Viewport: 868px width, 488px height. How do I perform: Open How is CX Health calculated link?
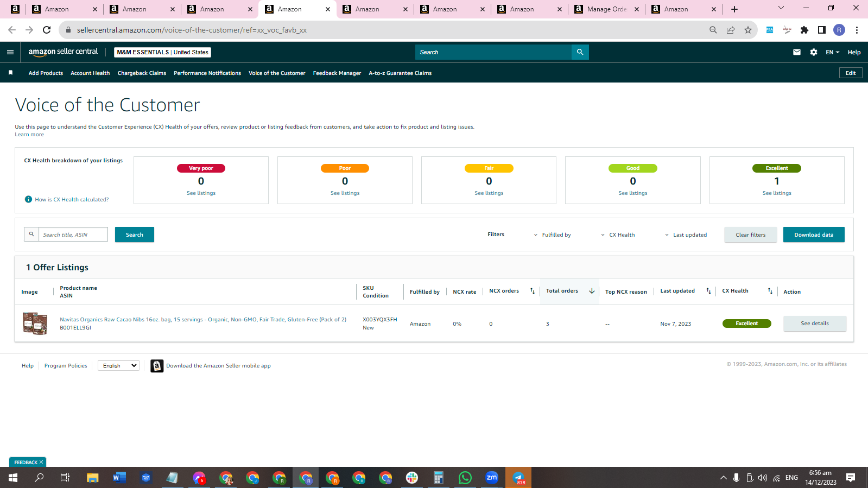(x=72, y=199)
